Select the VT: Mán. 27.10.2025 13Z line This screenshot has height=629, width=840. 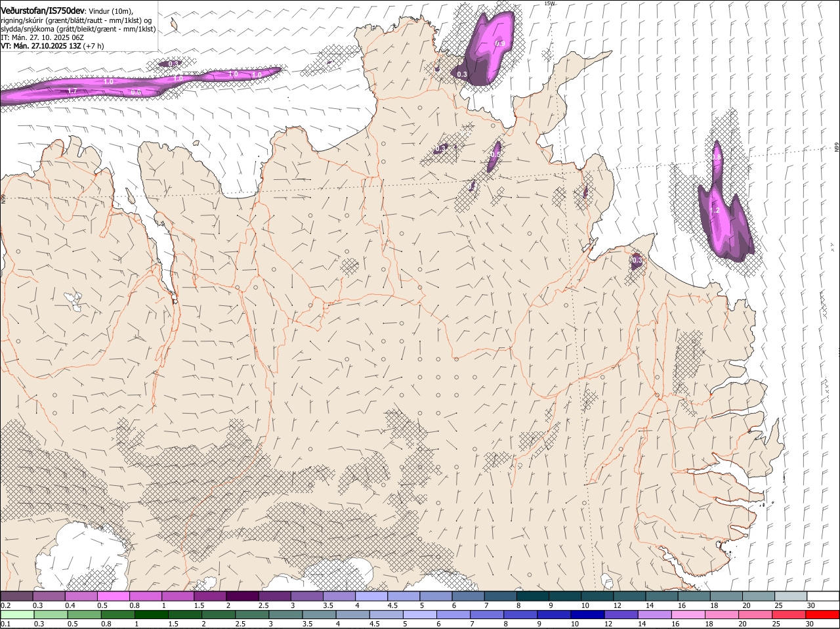(x=52, y=46)
